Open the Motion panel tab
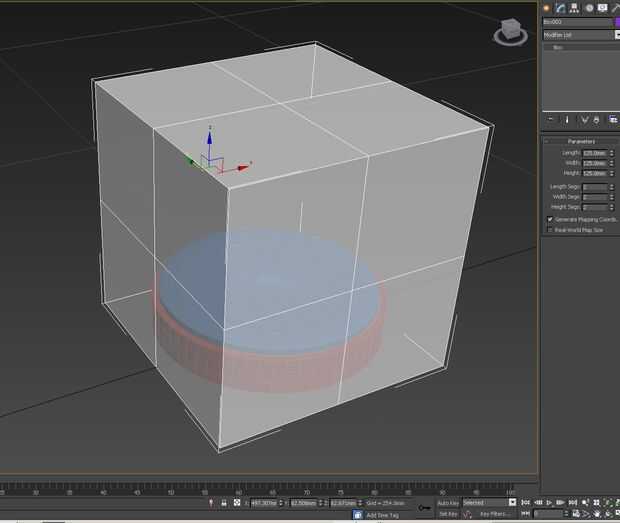620x523 pixels. coord(589,8)
